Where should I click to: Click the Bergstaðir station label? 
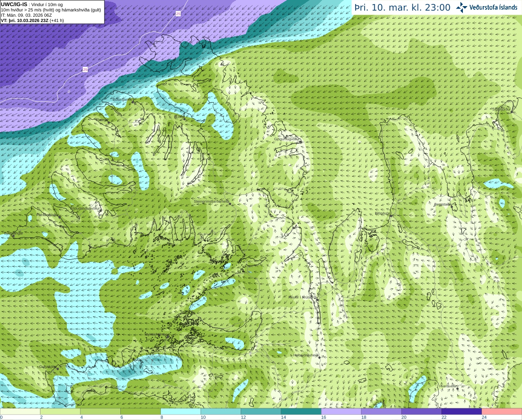coord(442,204)
